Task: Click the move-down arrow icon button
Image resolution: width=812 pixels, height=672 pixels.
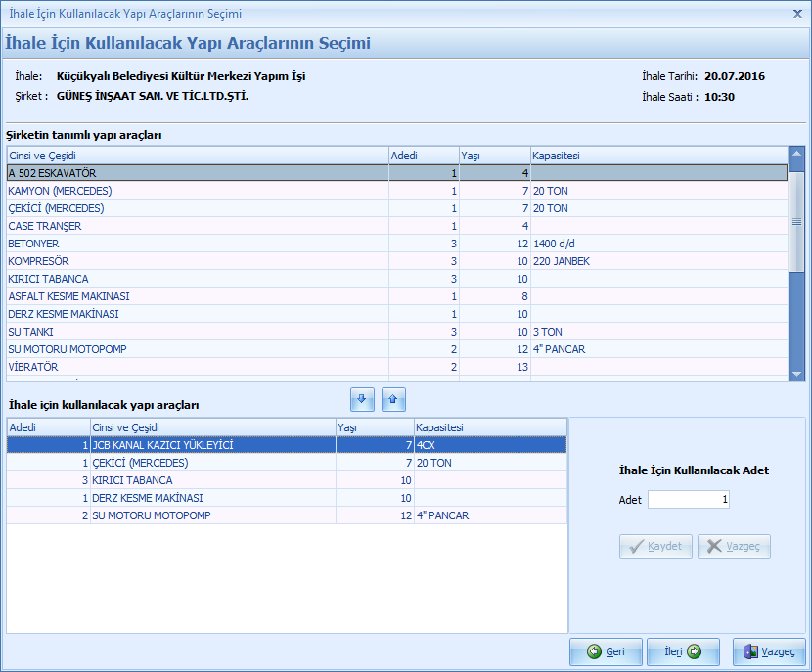Action: pyautogui.click(x=362, y=399)
